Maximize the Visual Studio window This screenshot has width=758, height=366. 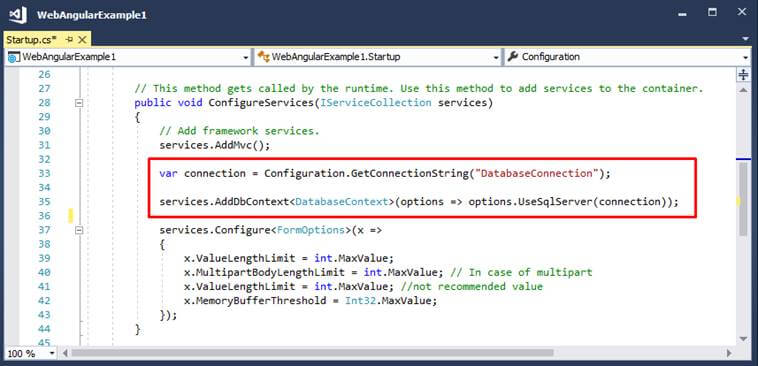pyautogui.click(x=713, y=13)
